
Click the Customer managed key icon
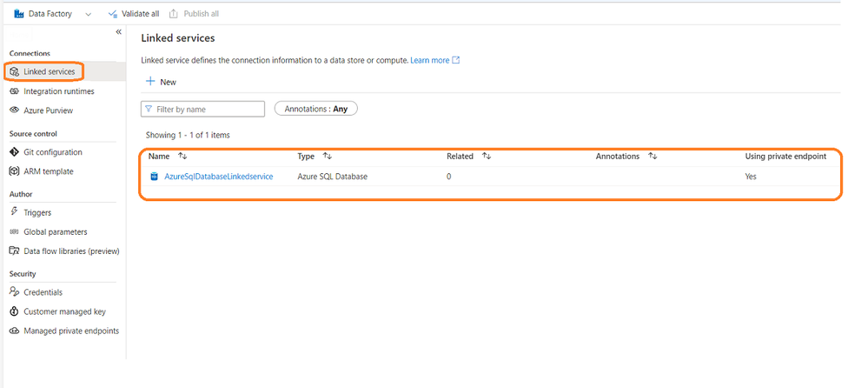15,311
